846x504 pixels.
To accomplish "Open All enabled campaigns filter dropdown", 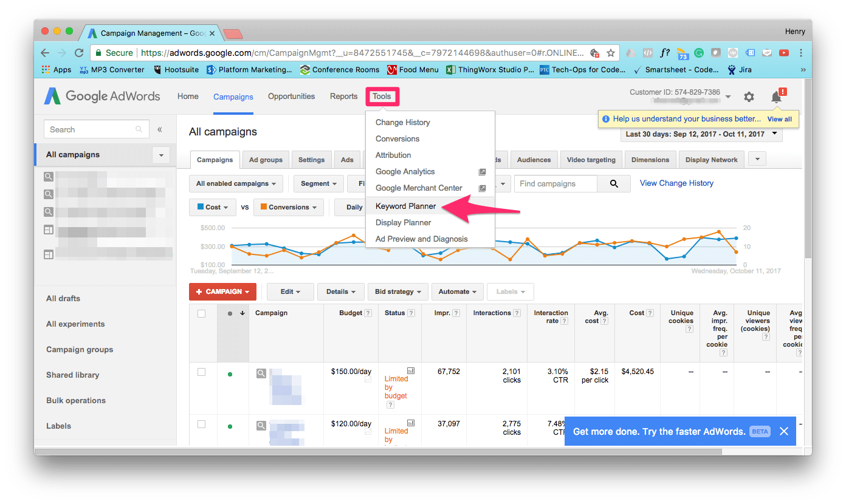I will (236, 183).
